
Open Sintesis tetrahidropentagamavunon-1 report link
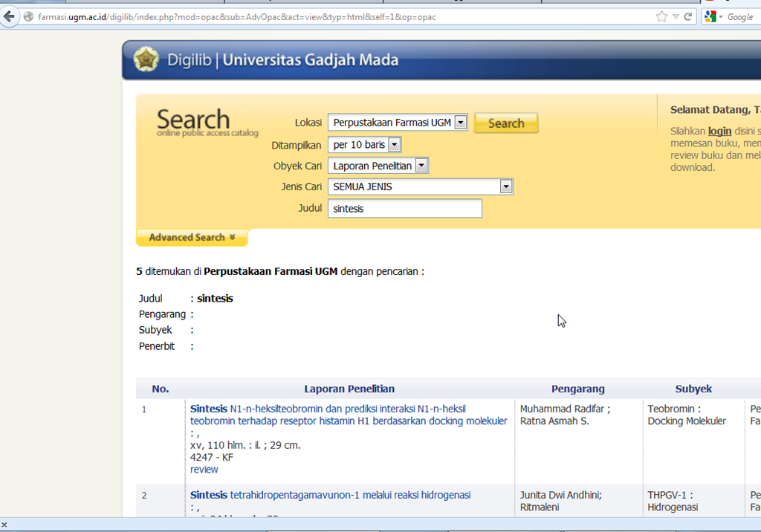(x=330, y=495)
